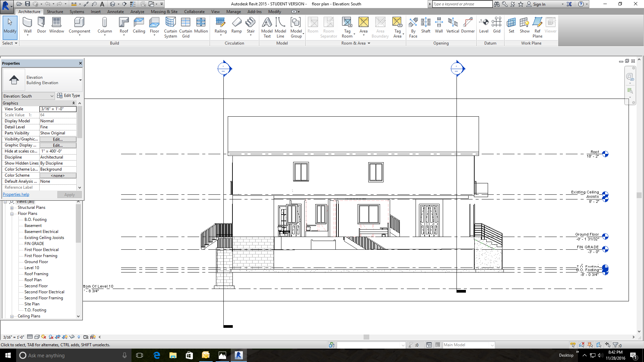Click the Apply button in Properties
This screenshot has width=644, height=362.
click(69, 194)
